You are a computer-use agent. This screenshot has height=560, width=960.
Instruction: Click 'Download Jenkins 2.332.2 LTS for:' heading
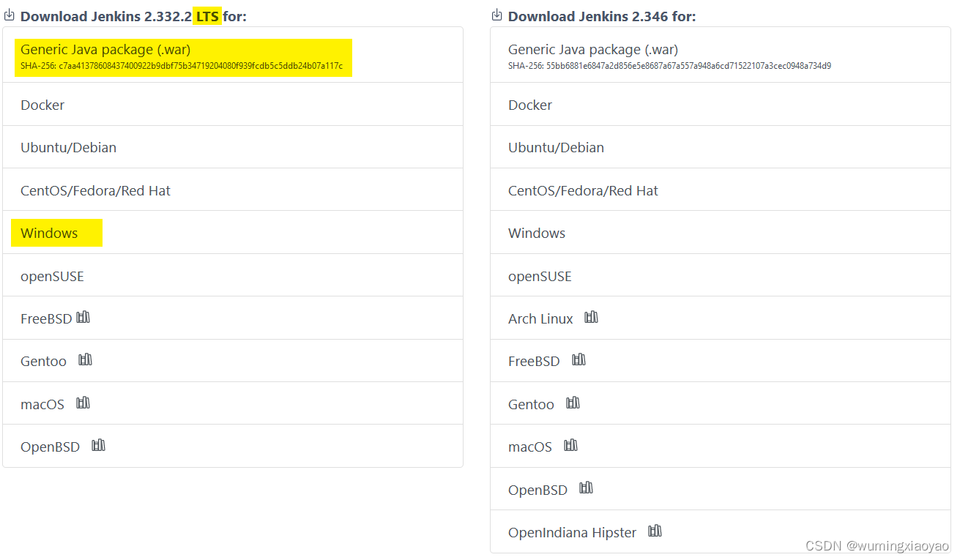pos(133,16)
